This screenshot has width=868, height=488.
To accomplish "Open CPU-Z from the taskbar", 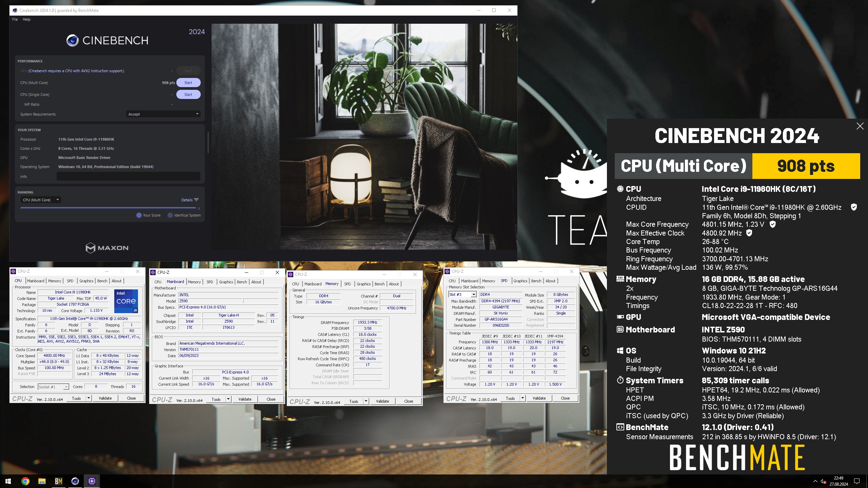I will (92, 481).
